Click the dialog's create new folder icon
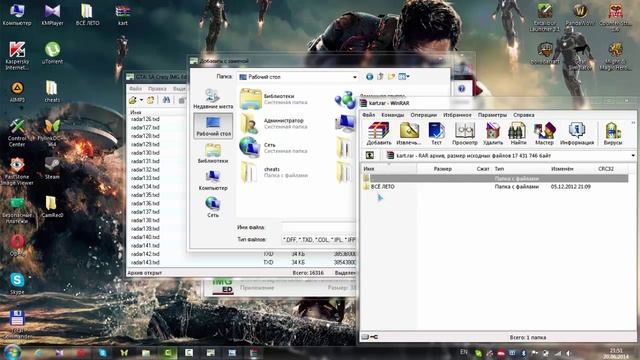640x360 pixels. tap(391, 77)
